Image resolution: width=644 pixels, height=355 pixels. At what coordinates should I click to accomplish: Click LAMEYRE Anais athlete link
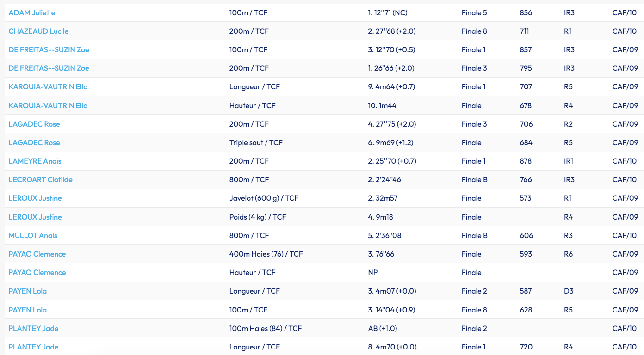[35, 161]
